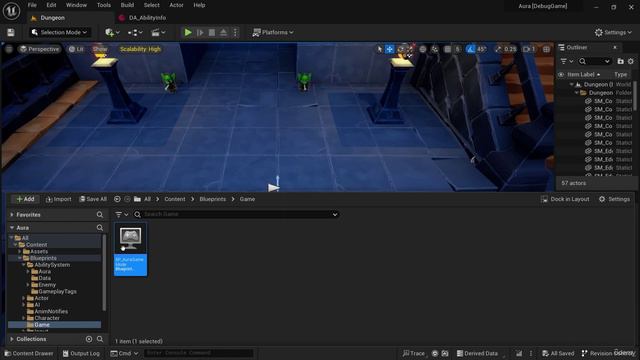Toggle surface snapping in viewport toolbar

[x=435, y=49]
